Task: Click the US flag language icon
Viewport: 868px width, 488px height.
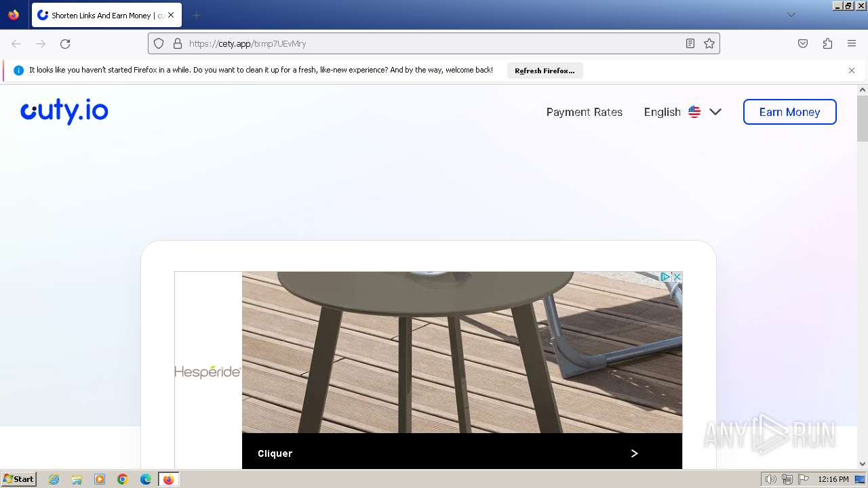Action: tap(694, 112)
